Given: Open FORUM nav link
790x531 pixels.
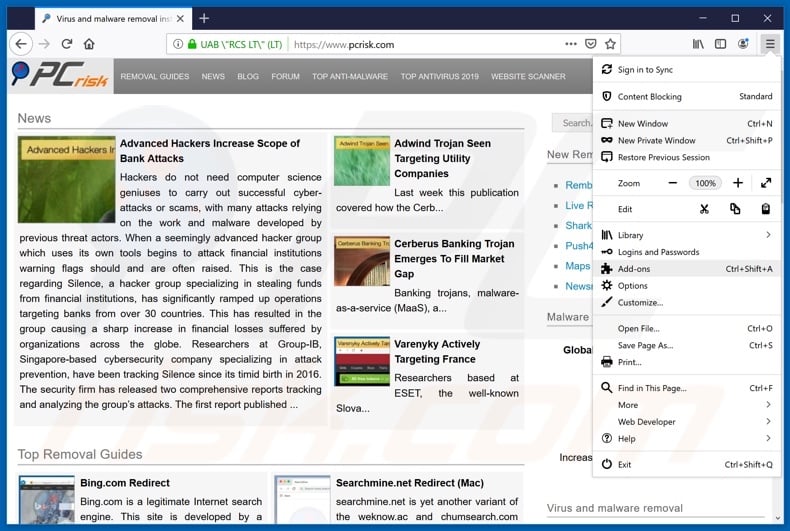Looking at the screenshot, I should pos(285,77).
